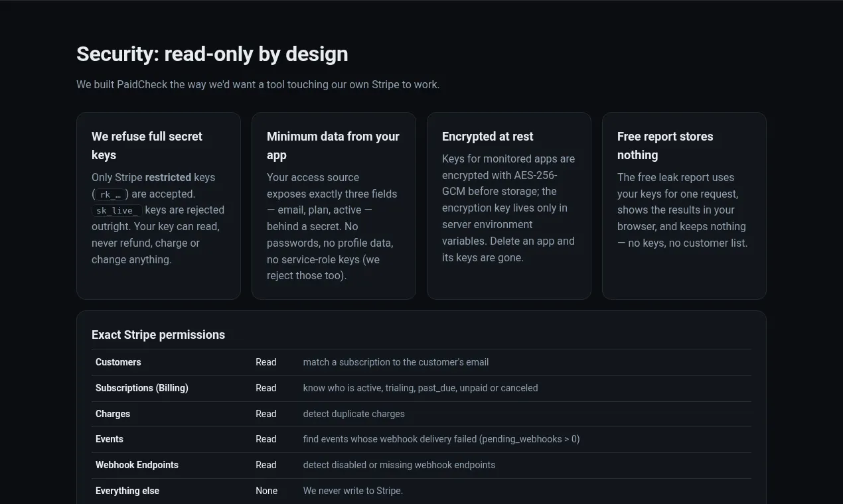Click the 'detect duplicate charges' description

[354, 414]
